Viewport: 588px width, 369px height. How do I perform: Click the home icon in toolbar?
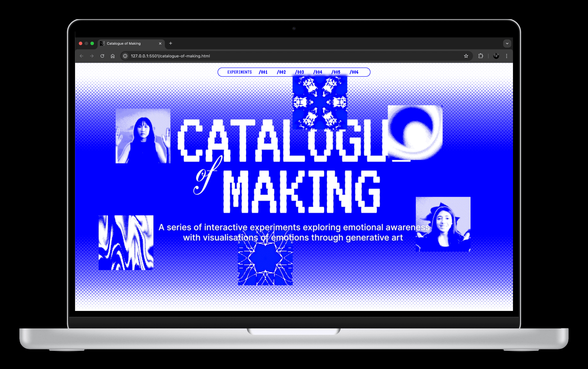(113, 56)
